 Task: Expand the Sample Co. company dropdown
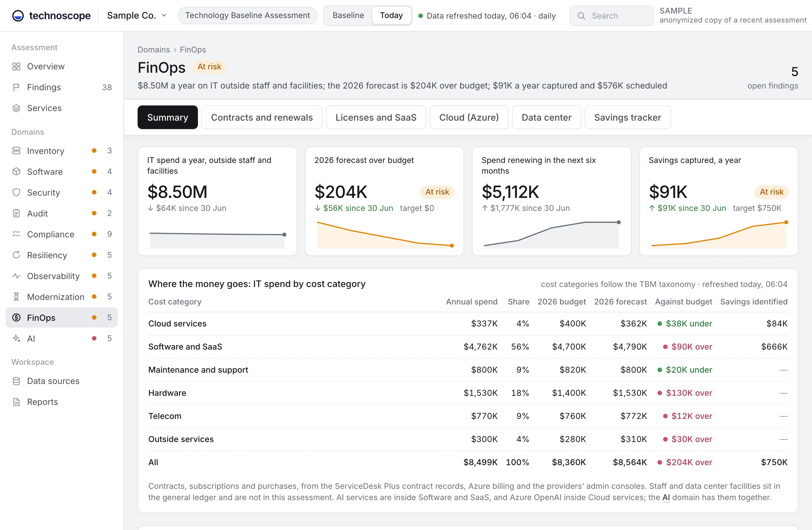137,15
